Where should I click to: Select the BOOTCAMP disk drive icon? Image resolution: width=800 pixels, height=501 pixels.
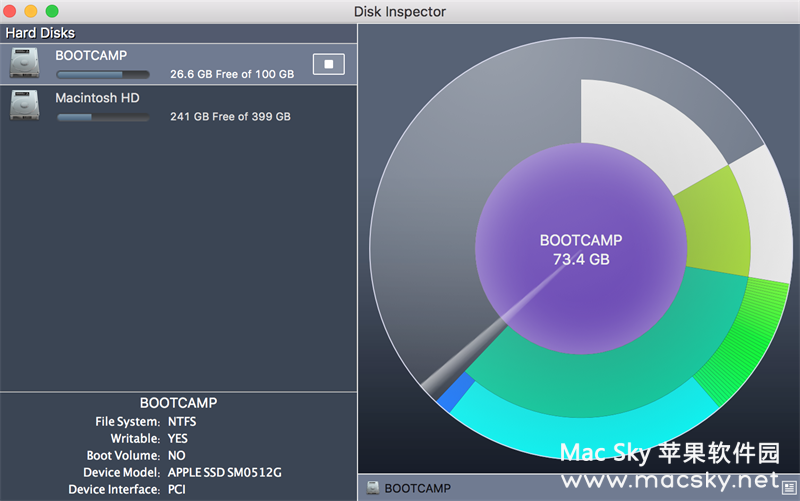24,63
